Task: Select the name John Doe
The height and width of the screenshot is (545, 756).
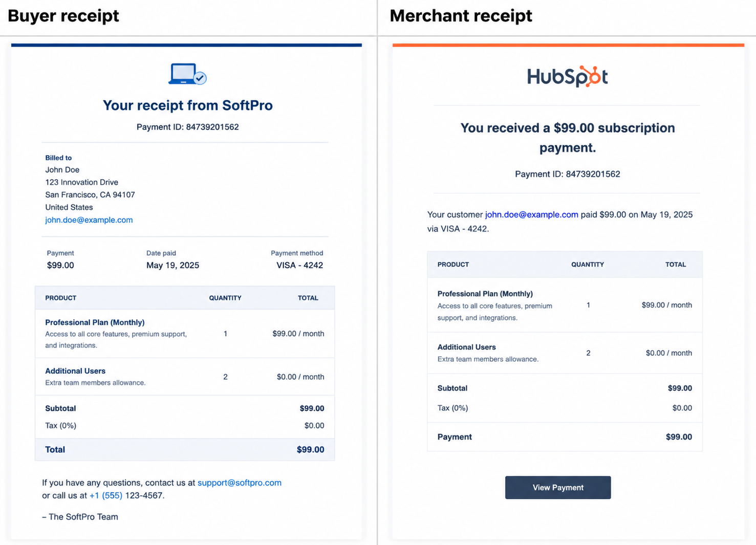Action: (x=62, y=170)
